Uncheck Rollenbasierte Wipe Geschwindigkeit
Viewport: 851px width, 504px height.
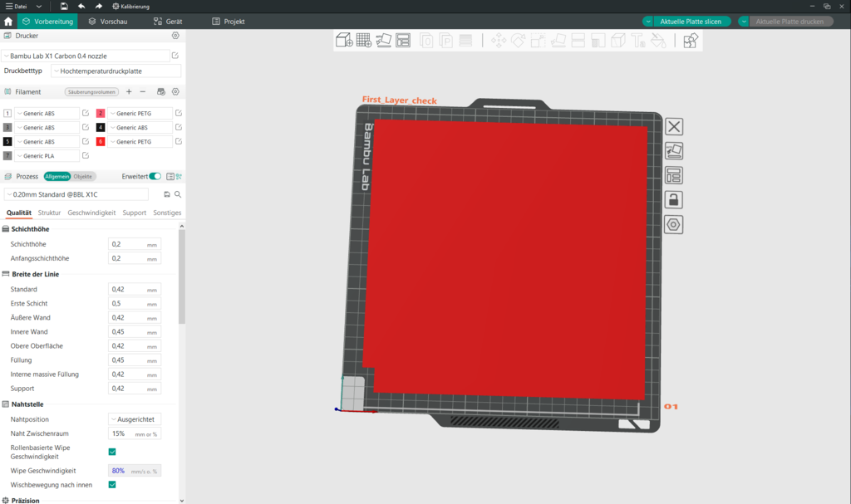112,452
